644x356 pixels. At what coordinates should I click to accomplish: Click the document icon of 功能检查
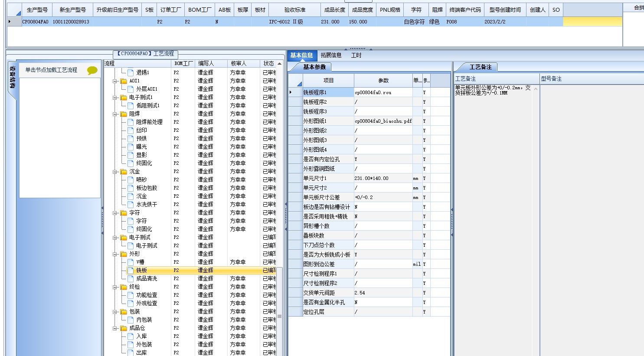(x=131, y=295)
